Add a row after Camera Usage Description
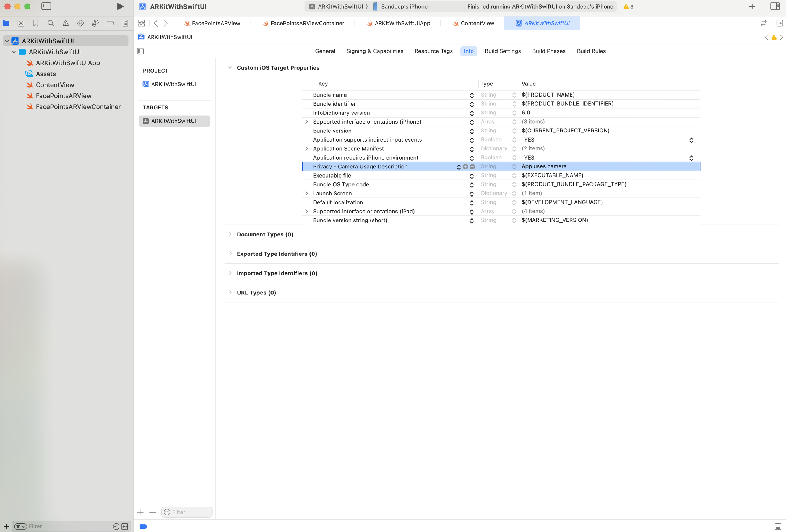Viewport: 786px width, 532px height. (x=465, y=167)
